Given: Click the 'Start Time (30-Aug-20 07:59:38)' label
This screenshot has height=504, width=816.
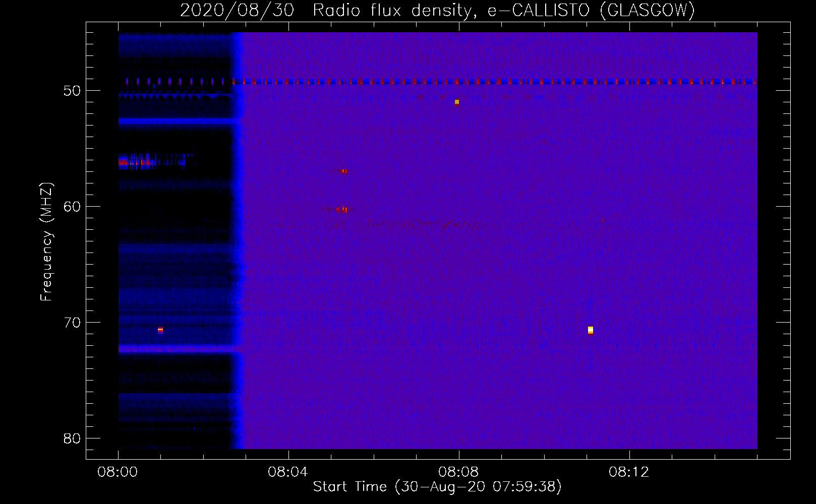Looking at the screenshot, I should 437,487.
